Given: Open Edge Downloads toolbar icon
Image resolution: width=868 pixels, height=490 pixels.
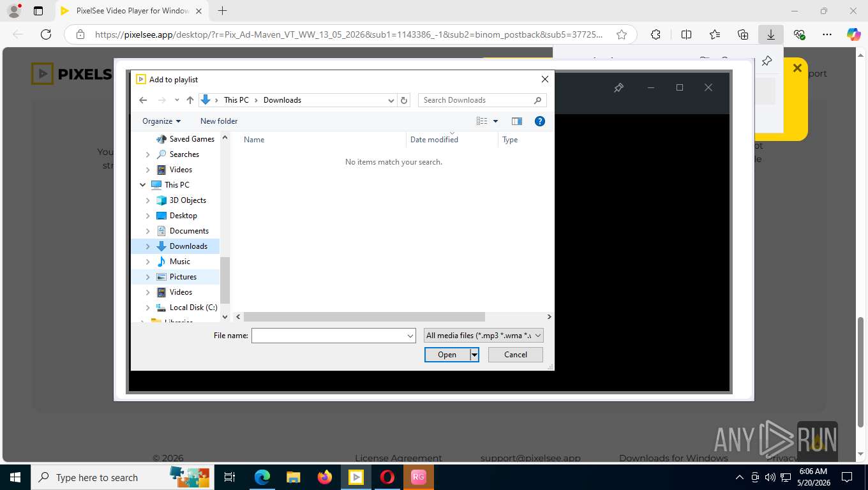Looking at the screenshot, I should coord(771,34).
